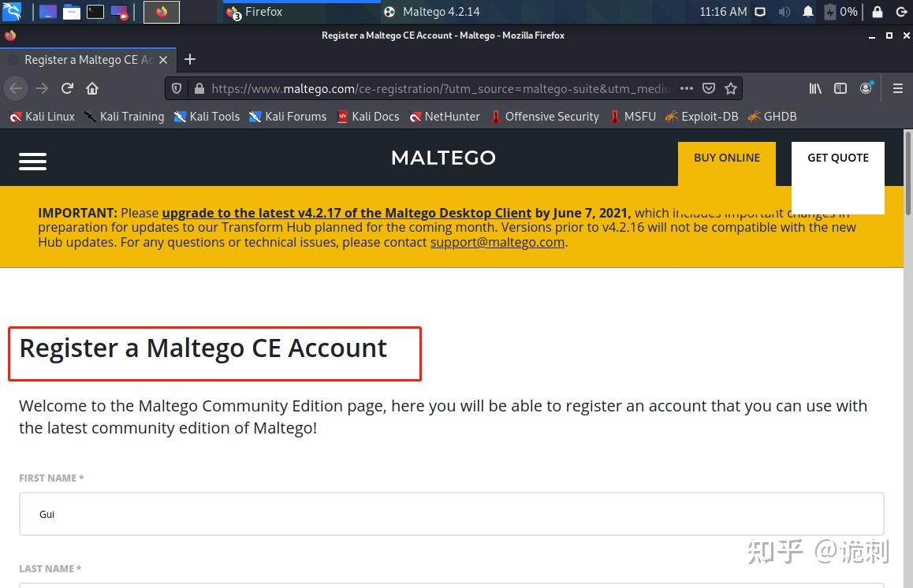Open the Firefox hamburger application menu

(898, 88)
